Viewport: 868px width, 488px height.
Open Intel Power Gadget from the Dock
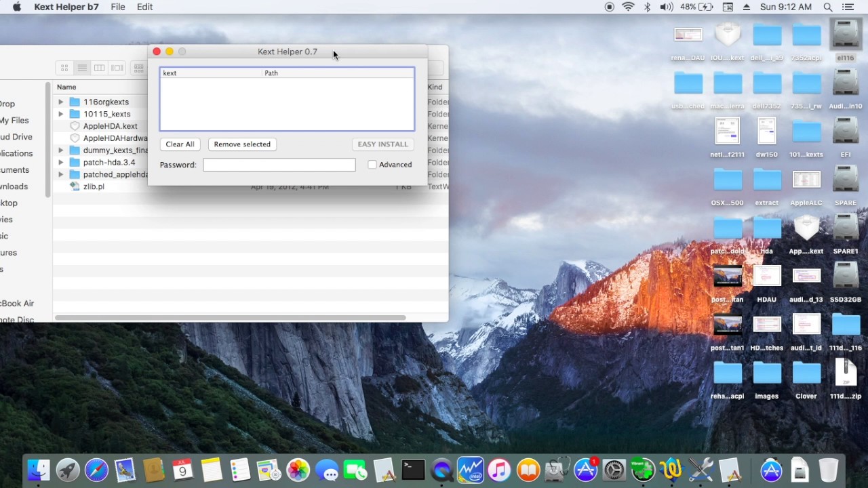pos(471,470)
